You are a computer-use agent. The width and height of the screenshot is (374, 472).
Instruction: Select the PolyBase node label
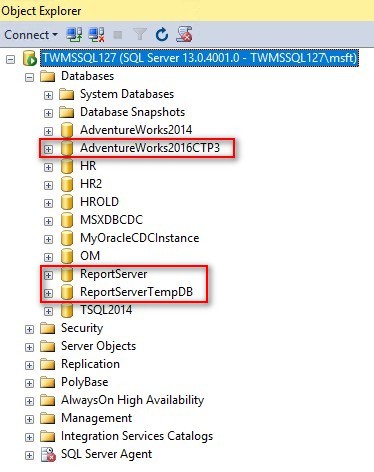click(x=85, y=382)
